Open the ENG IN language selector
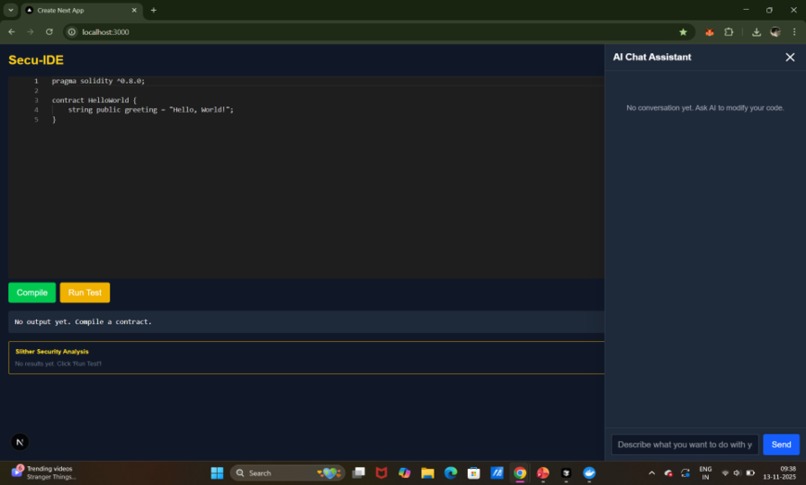 point(705,473)
